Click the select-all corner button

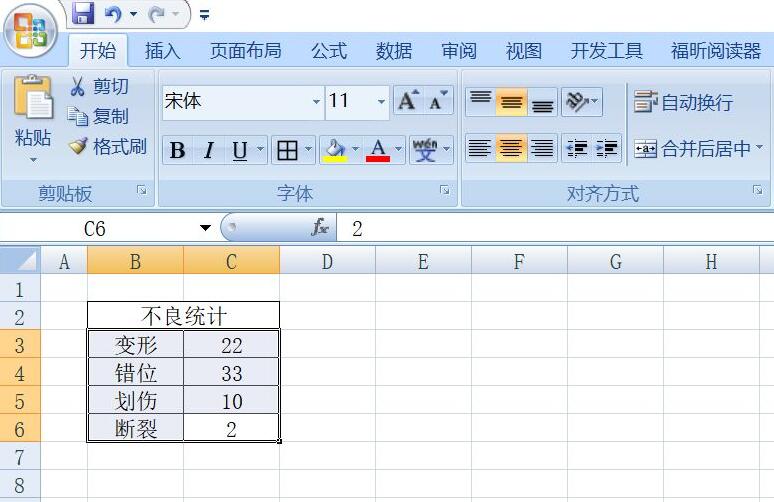click(20, 260)
